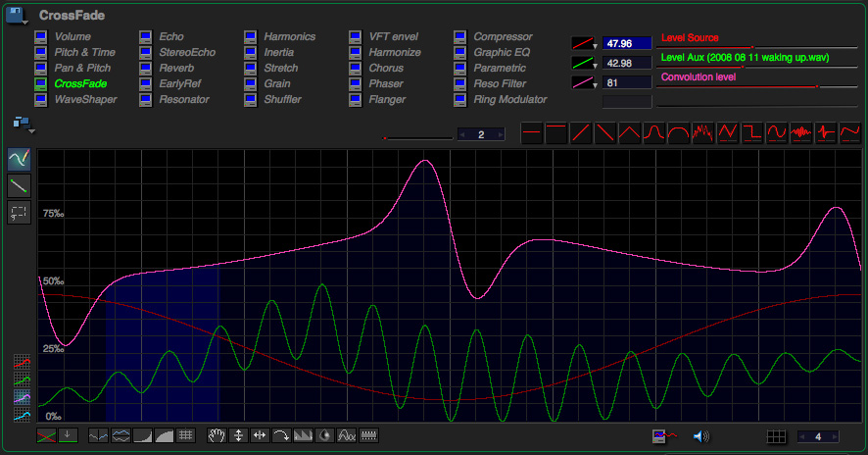Screen dimensions: 868x455
Task: Apply the impulse spike preset shape
Action: point(825,133)
